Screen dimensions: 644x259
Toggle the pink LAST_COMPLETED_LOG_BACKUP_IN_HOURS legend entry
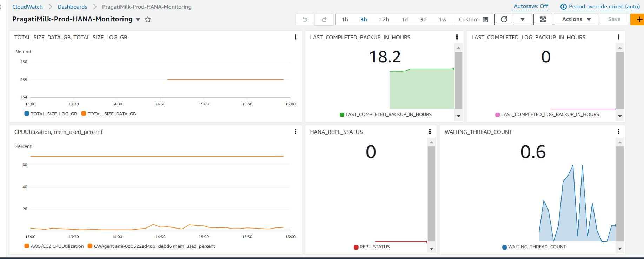(x=547, y=114)
